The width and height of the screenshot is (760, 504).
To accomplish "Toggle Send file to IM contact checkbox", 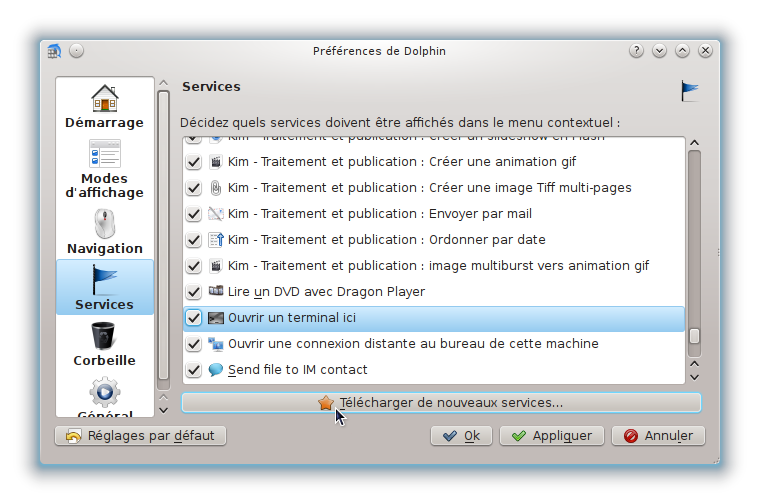I will tap(193, 370).
